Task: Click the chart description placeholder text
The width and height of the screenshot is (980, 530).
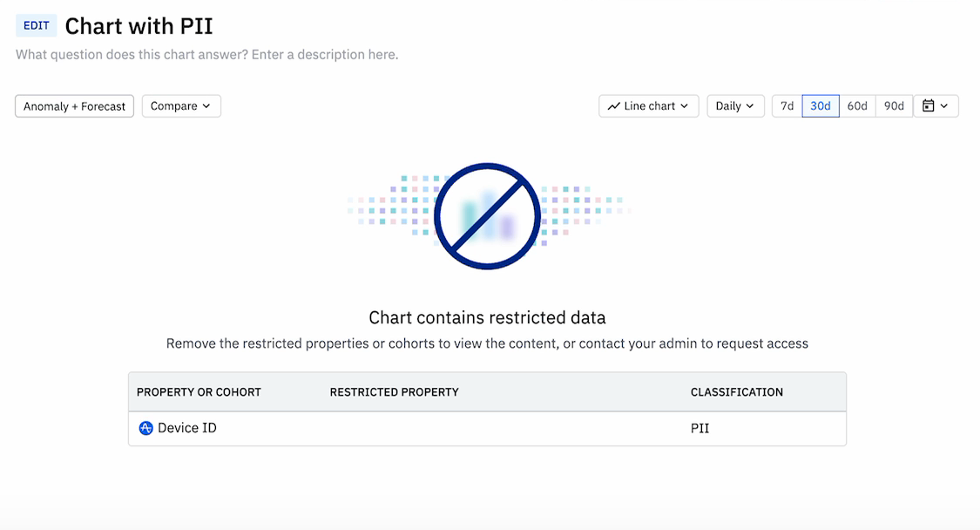Action: 206,54
